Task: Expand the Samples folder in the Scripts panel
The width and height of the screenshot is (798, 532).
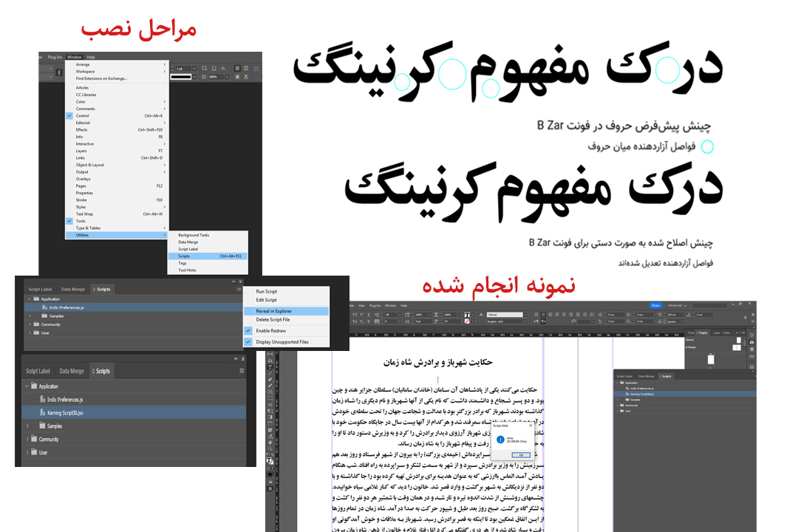Action: click(27, 426)
